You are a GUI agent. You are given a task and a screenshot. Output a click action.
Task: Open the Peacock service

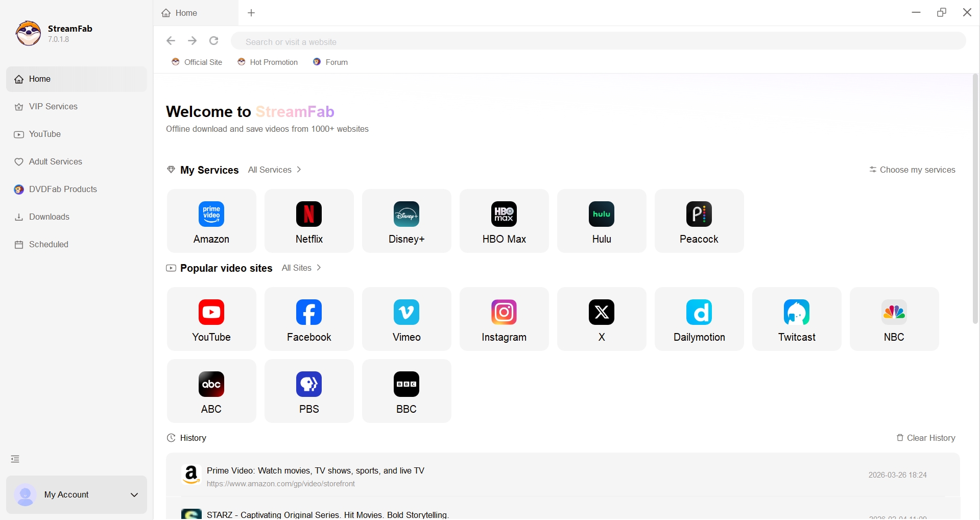tap(699, 221)
